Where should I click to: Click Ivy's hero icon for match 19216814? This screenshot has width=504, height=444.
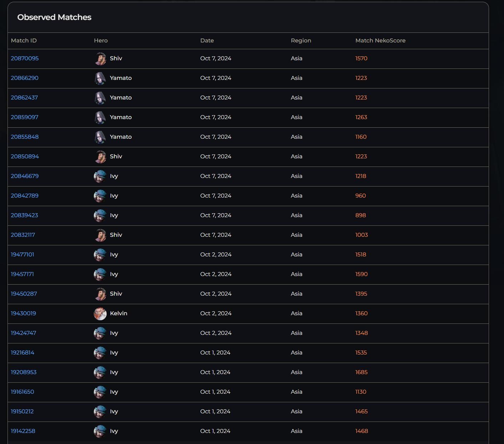(100, 353)
